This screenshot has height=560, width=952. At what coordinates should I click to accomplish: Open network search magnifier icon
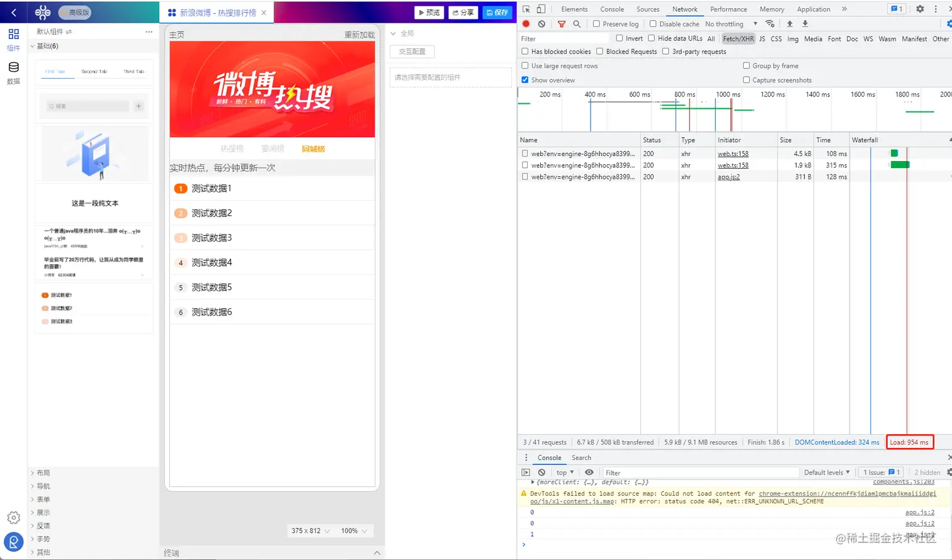pyautogui.click(x=577, y=24)
